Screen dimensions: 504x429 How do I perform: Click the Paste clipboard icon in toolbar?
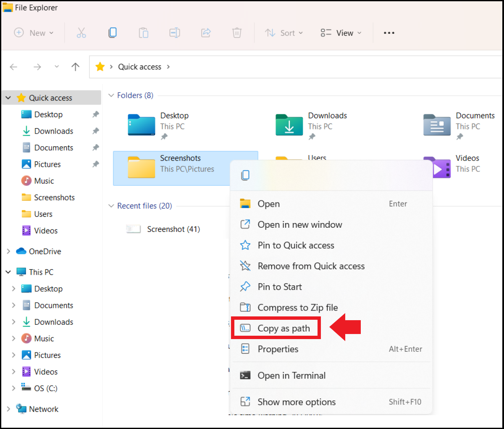144,33
